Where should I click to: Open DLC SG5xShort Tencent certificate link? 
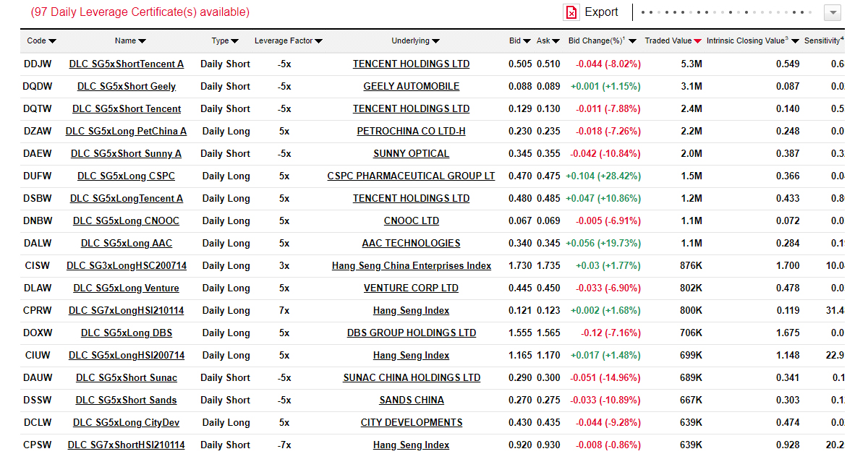pos(127,109)
